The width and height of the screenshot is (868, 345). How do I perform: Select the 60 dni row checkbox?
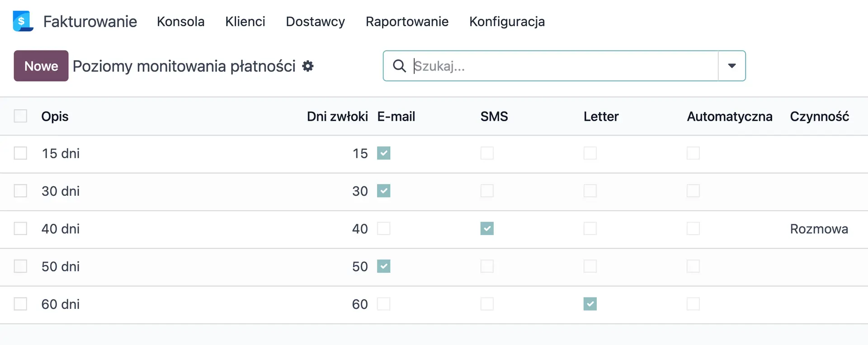(20, 304)
